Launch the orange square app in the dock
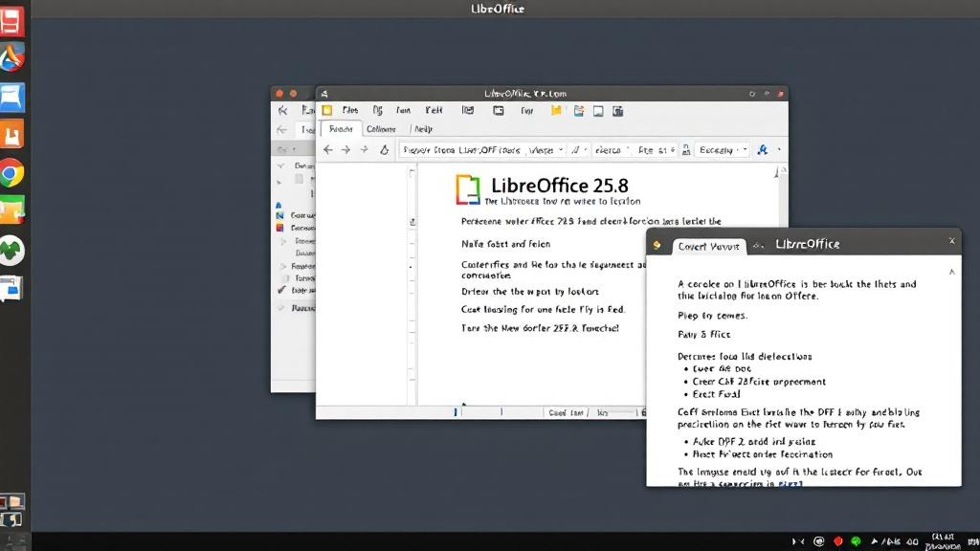980x551 pixels. click(x=11, y=134)
